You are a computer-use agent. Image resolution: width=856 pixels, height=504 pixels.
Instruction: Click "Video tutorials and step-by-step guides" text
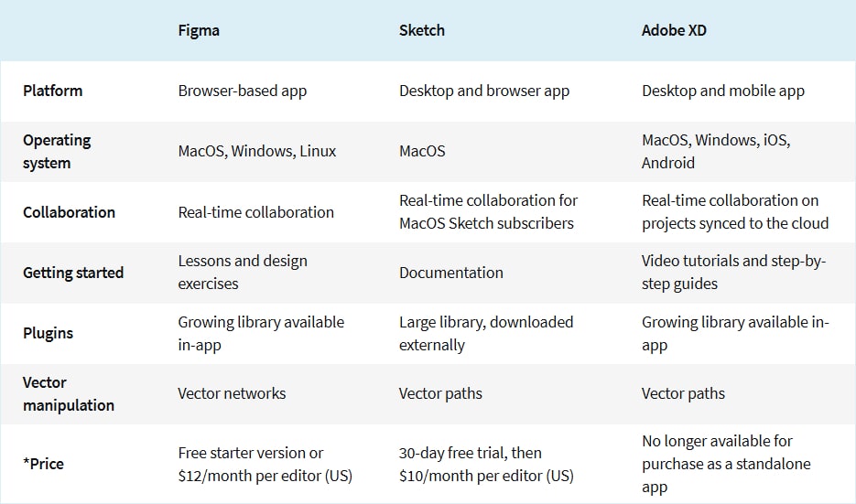coord(733,272)
